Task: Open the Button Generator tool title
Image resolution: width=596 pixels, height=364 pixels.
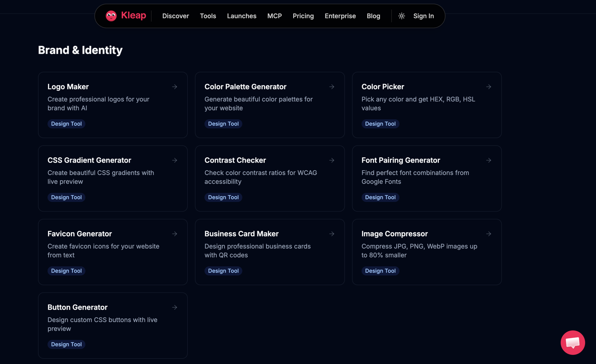Action: (77, 307)
